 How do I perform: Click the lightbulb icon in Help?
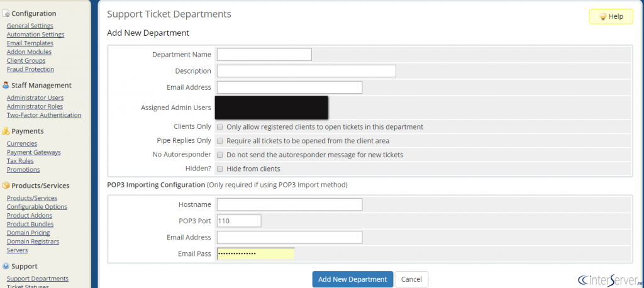point(603,17)
